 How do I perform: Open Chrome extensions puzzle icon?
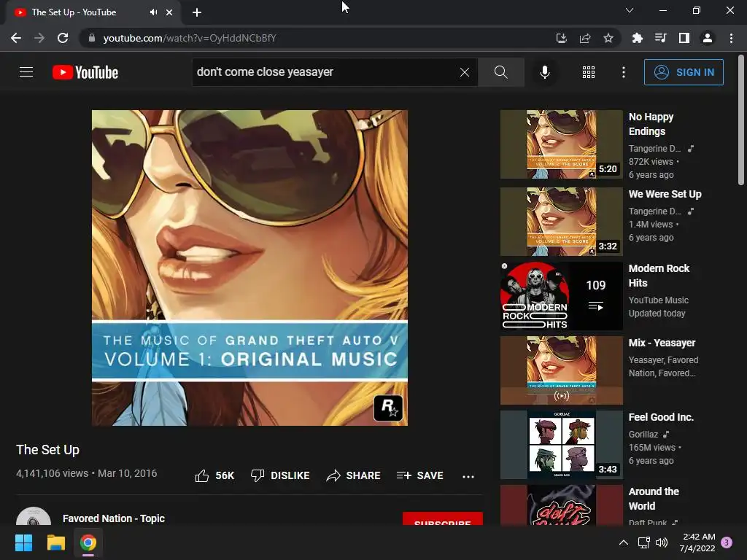point(637,38)
